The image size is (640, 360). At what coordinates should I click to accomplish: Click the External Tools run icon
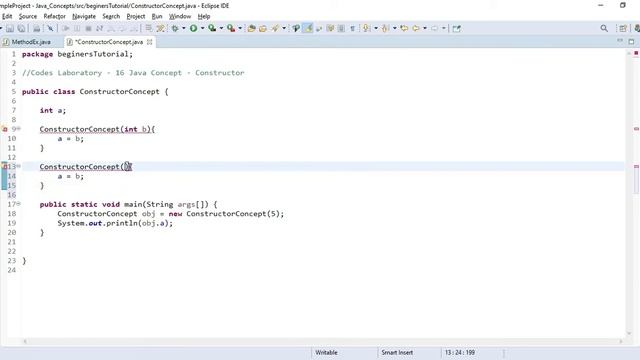click(231, 28)
